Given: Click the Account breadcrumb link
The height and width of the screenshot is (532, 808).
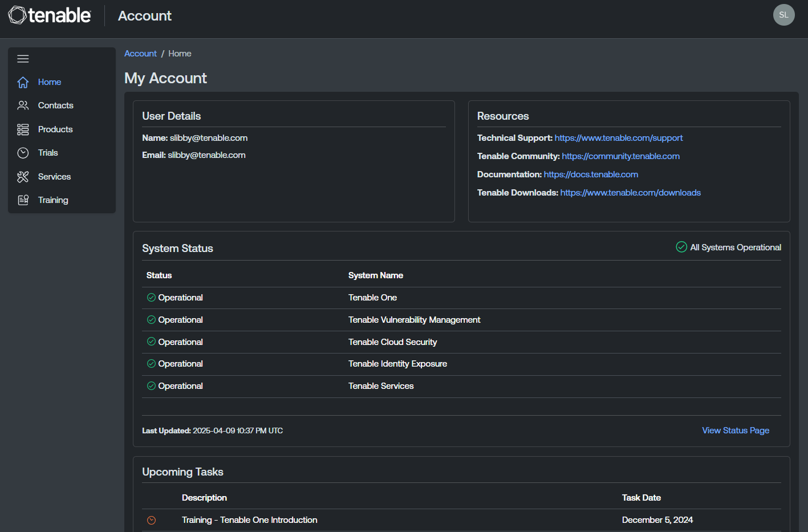Looking at the screenshot, I should coord(140,54).
